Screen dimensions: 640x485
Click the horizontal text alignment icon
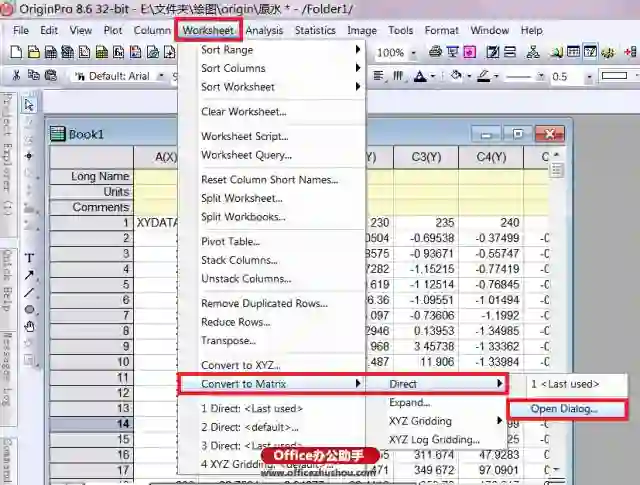pyautogui.click(x=378, y=76)
